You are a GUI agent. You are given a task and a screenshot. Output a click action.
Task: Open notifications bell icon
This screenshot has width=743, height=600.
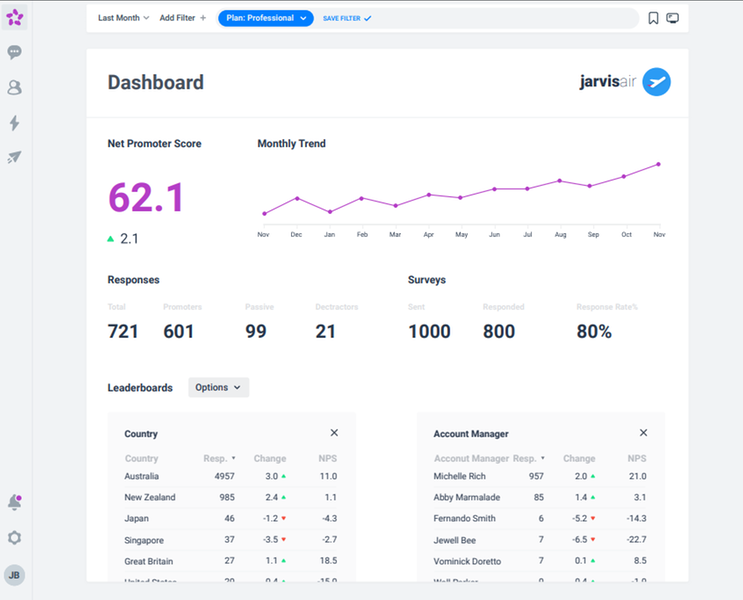click(x=15, y=502)
